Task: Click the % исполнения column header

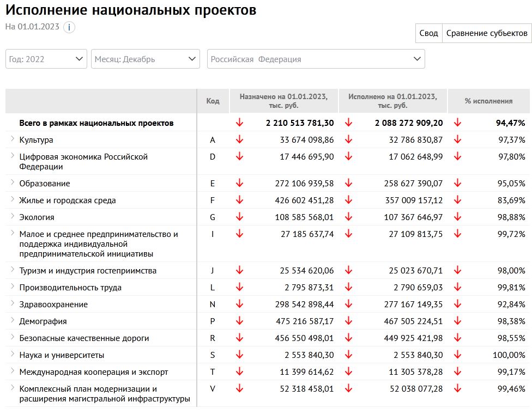Action: click(x=488, y=101)
